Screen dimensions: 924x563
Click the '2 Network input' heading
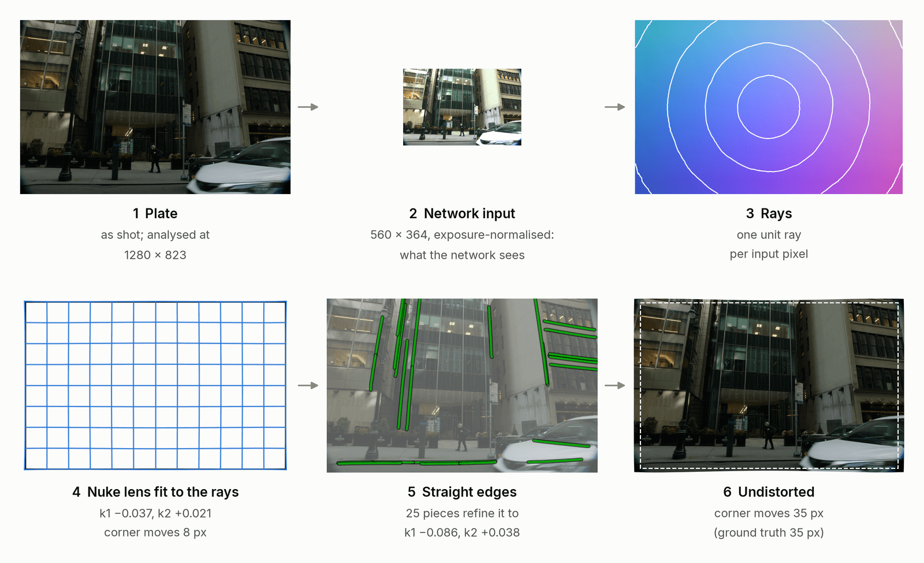[x=462, y=214]
